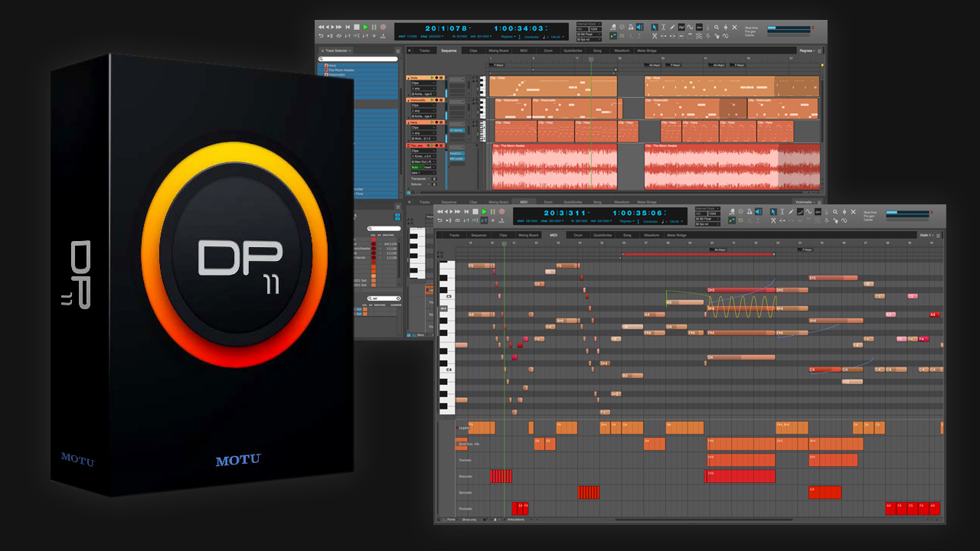This screenshot has height=551, width=980.
Task: Choose the Scissors tool in top toolbar
Action: 655,36
